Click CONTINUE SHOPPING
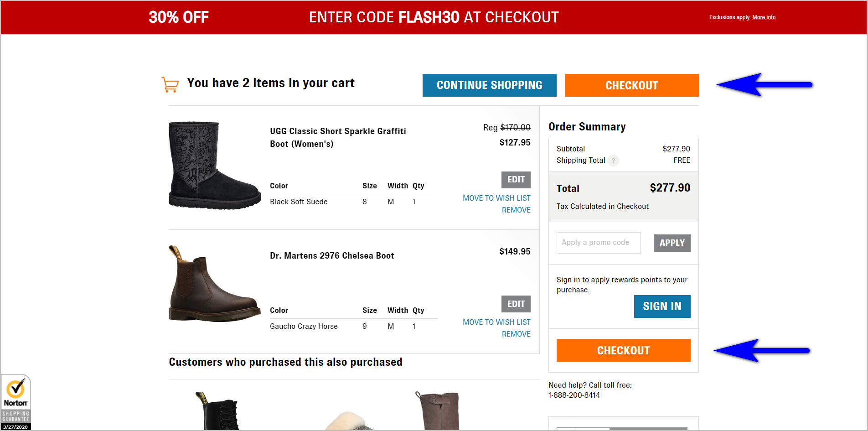The width and height of the screenshot is (868, 431). [489, 85]
